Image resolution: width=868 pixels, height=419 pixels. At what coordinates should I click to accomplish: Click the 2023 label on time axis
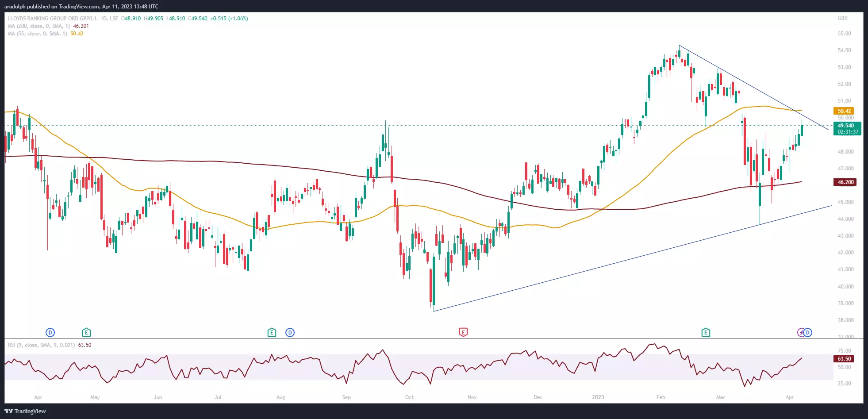(598, 397)
